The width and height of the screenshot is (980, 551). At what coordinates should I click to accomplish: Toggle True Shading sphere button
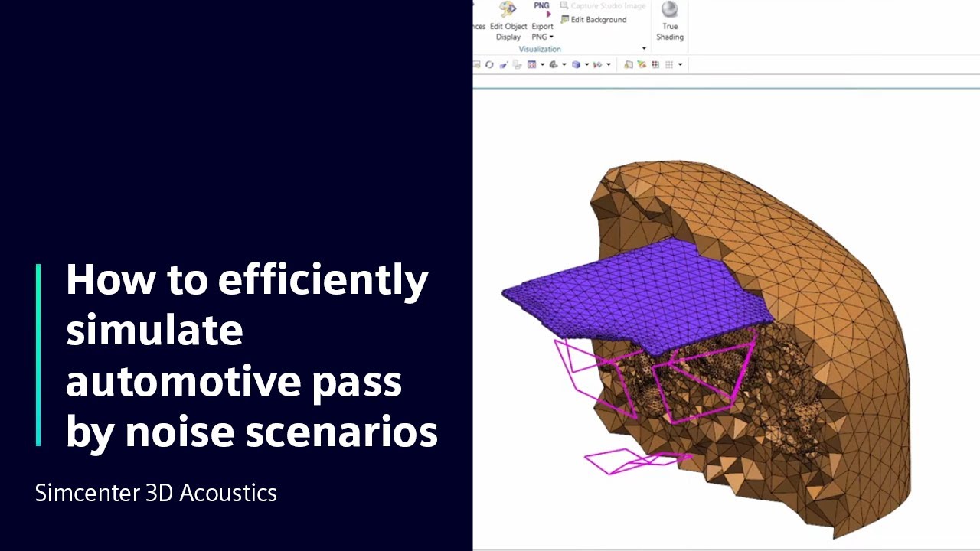click(x=670, y=21)
